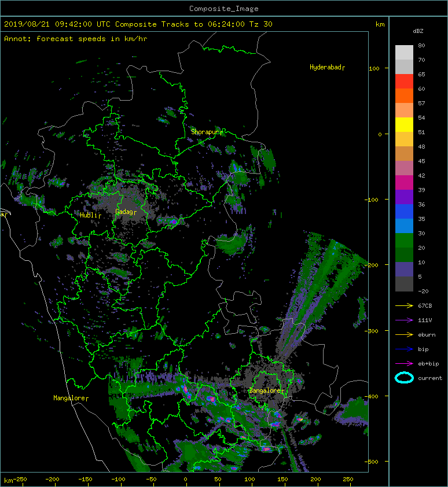Screen dimensions: 448x487
Task: Click the Hubli city label
Action: point(90,215)
